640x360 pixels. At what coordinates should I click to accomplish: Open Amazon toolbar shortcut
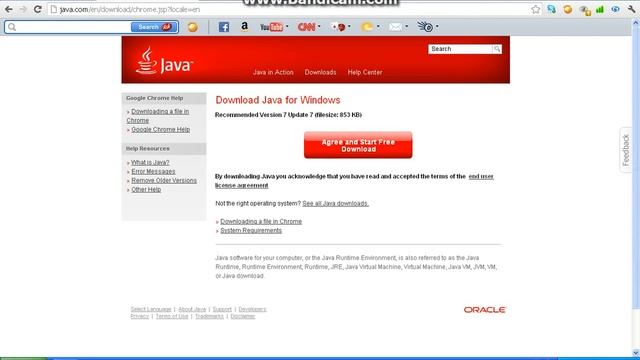pyautogui.click(x=244, y=27)
